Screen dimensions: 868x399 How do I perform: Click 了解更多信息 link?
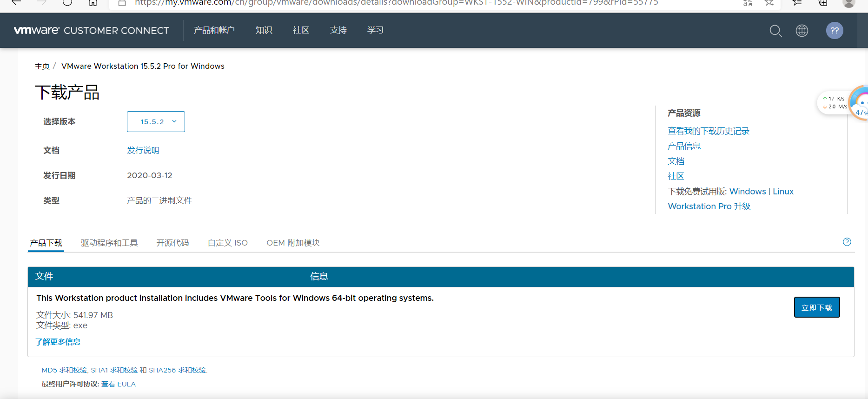tap(58, 342)
